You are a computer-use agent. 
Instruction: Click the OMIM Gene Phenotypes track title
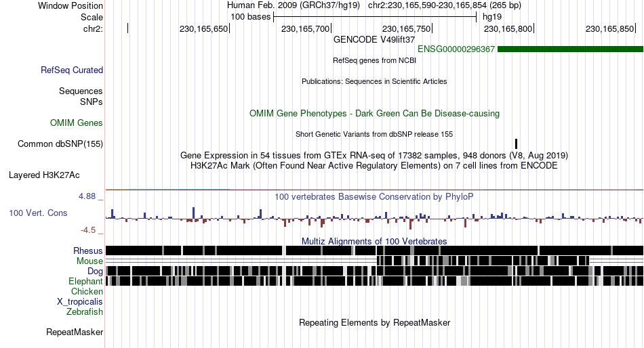pos(374,113)
